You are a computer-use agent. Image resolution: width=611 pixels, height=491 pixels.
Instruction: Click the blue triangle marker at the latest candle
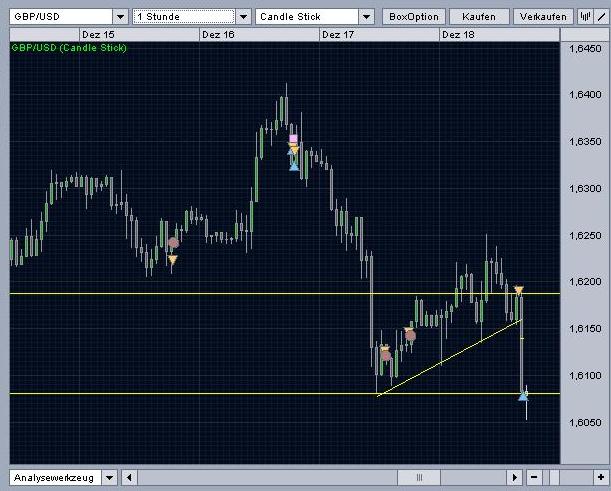pyautogui.click(x=523, y=397)
